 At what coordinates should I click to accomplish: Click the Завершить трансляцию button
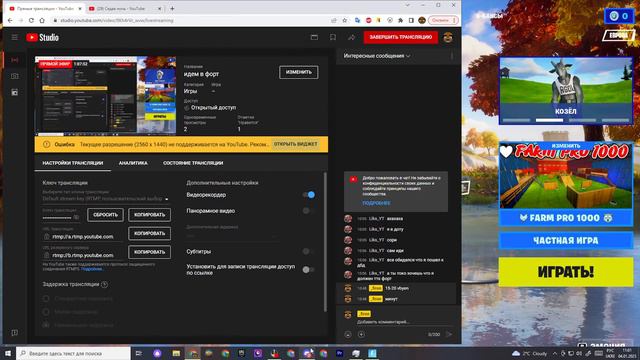pyautogui.click(x=401, y=37)
